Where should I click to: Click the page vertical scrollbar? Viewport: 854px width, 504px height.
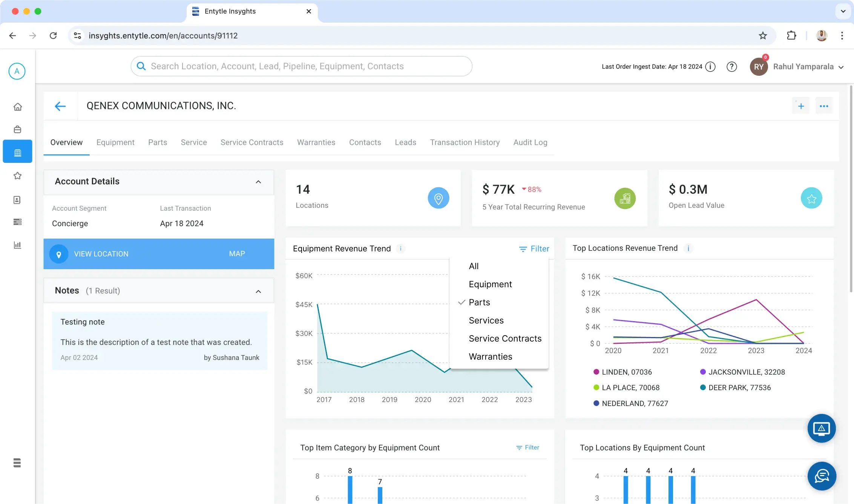[851, 188]
